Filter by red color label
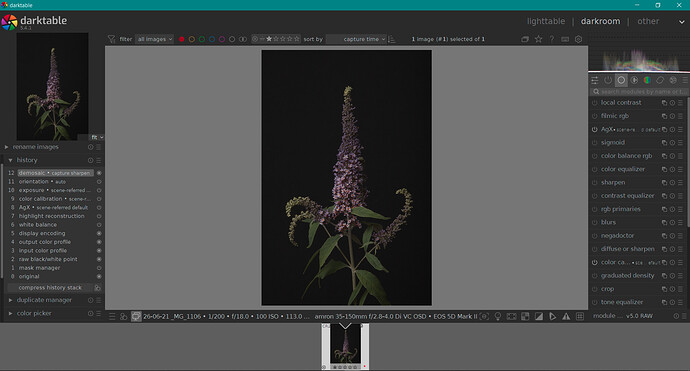The image size is (690, 371). point(181,39)
